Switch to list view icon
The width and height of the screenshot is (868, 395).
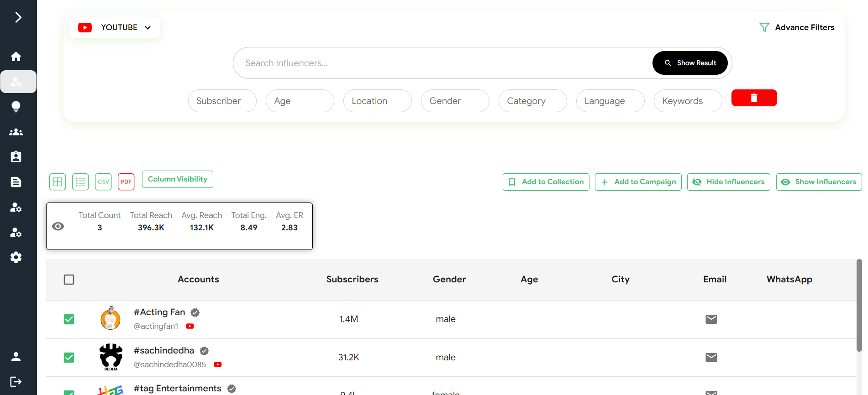[x=80, y=182]
